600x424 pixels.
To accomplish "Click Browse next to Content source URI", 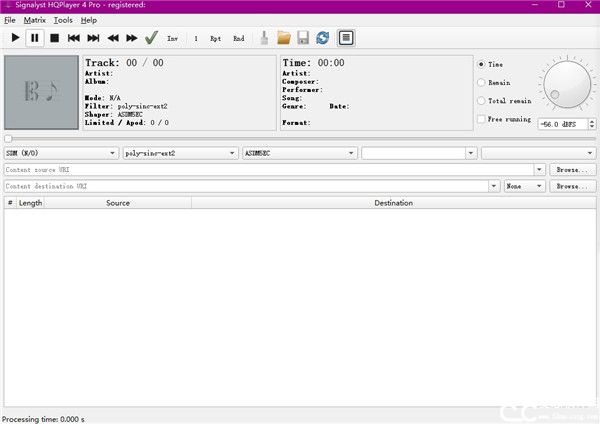I will [573, 170].
